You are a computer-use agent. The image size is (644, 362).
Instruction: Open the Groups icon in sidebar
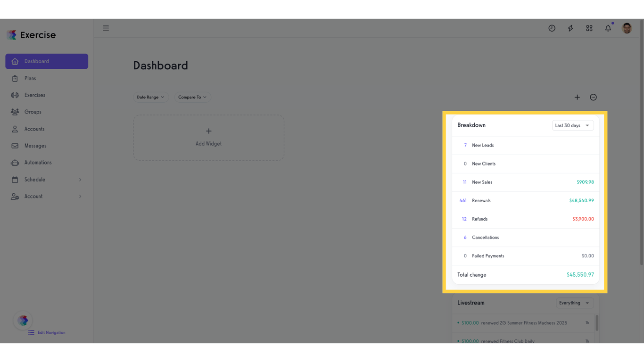pyautogui.click(x=16, y=112)
